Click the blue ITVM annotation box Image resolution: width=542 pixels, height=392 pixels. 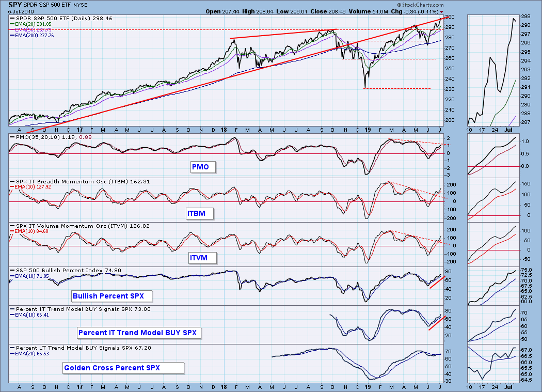[x=202, y=258]
